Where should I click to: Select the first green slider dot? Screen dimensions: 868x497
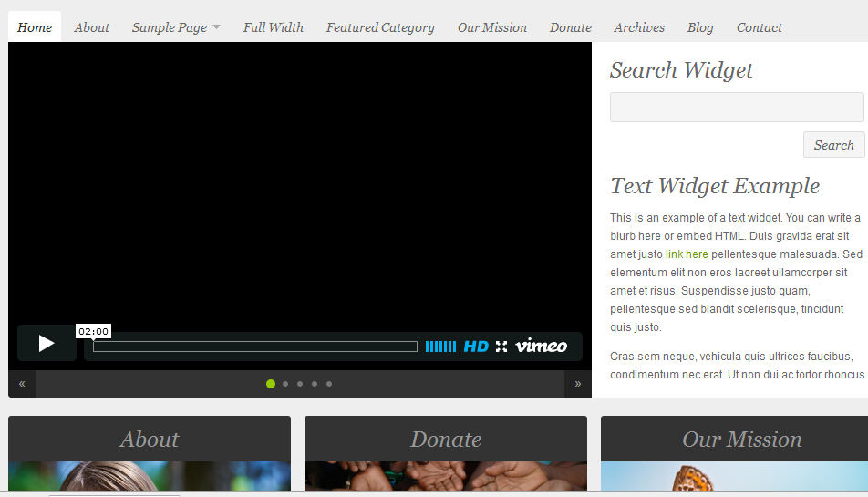click(x=271, y=384)
